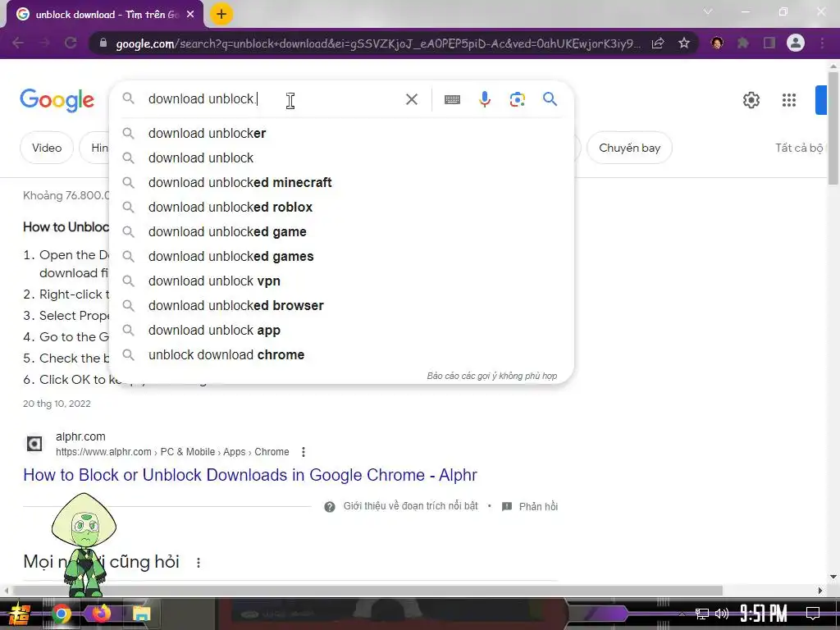This screenshot has width=840, height=630.
Task: Click the taskbar clock 9:51 PM
Action: coord(764,614)
